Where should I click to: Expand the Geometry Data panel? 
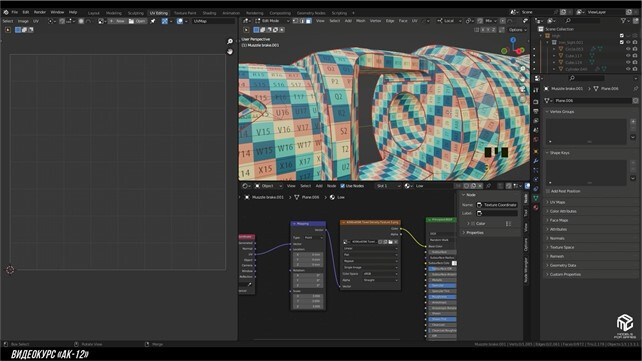pos(563,265)
